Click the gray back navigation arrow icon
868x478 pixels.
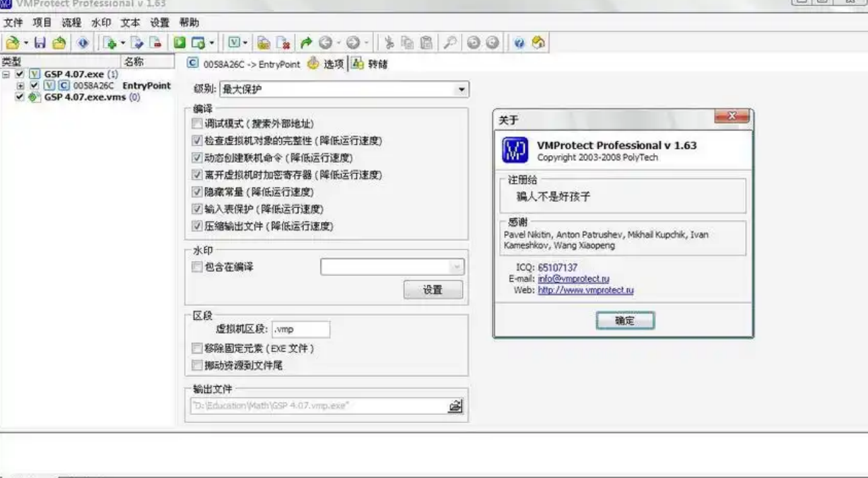[x=325, y=43]
